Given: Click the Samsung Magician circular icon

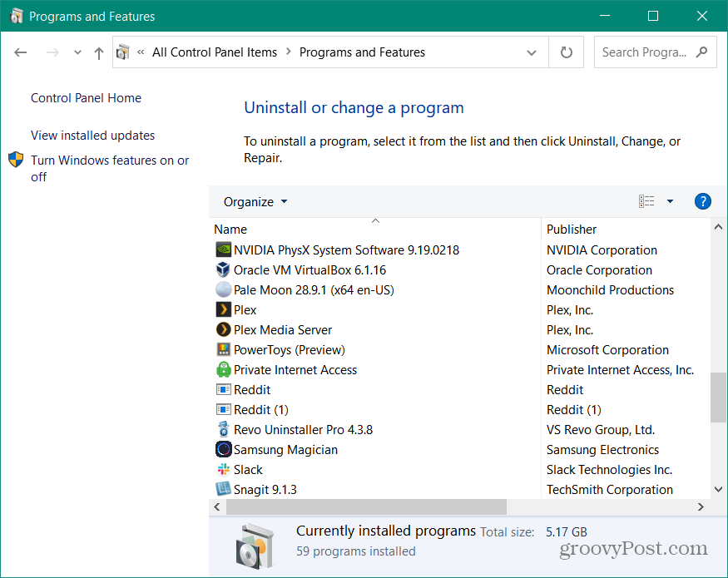Looking at the screenshot, I should click(x=223, y=449).
